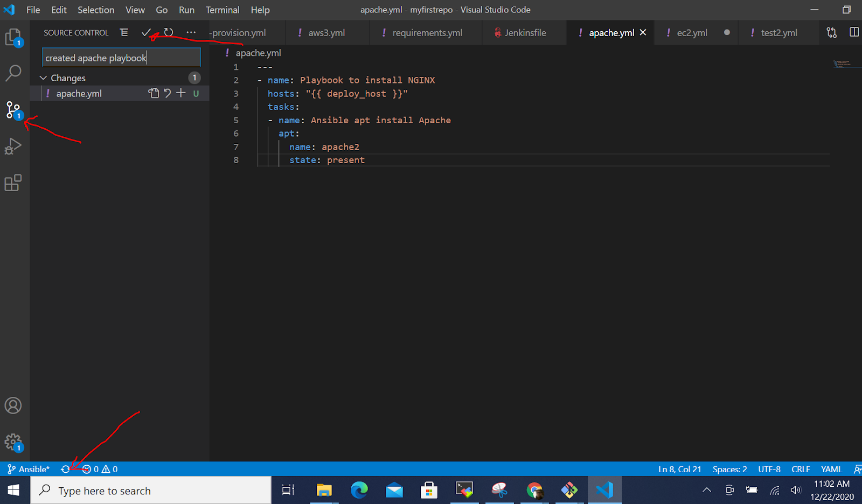862x504 pixels.
Task: Change language mode via YAML
Action: coord(832,469)
